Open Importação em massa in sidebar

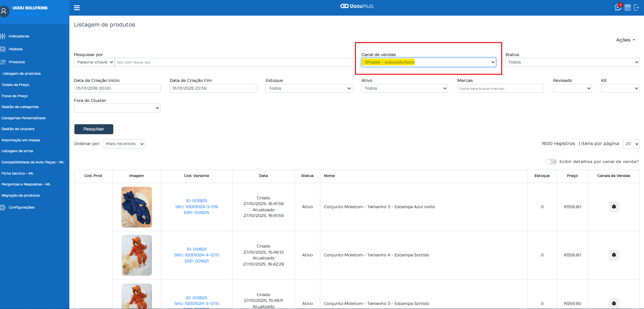[21, 140]
